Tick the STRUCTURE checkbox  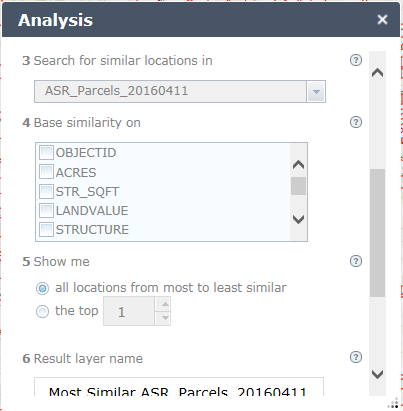[46, 230]
